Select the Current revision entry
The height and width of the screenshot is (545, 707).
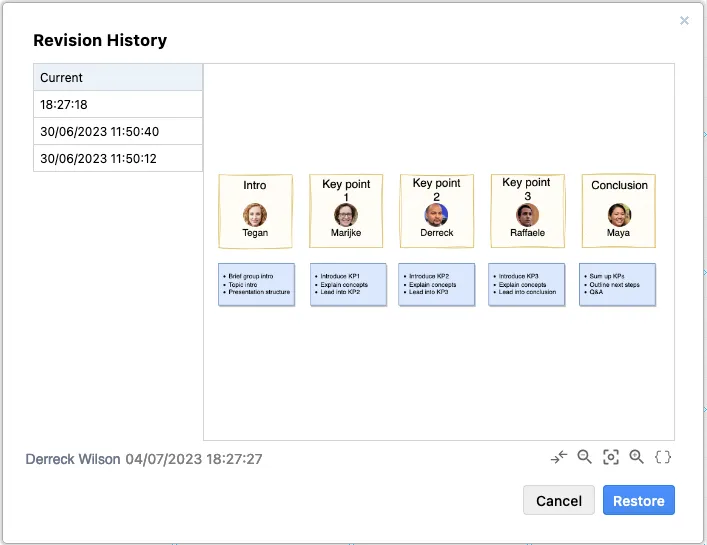[x=118, y=78]
